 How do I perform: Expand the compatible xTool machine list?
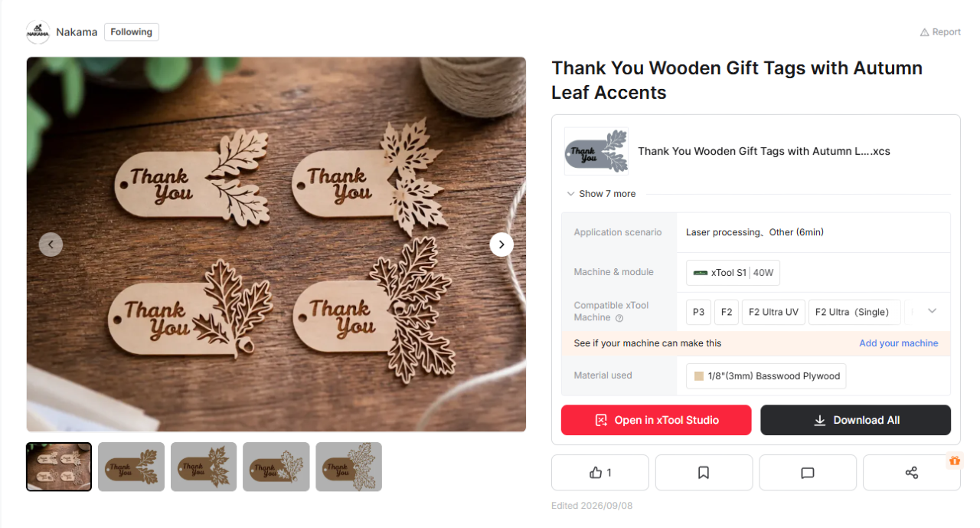tap(932, 311)
